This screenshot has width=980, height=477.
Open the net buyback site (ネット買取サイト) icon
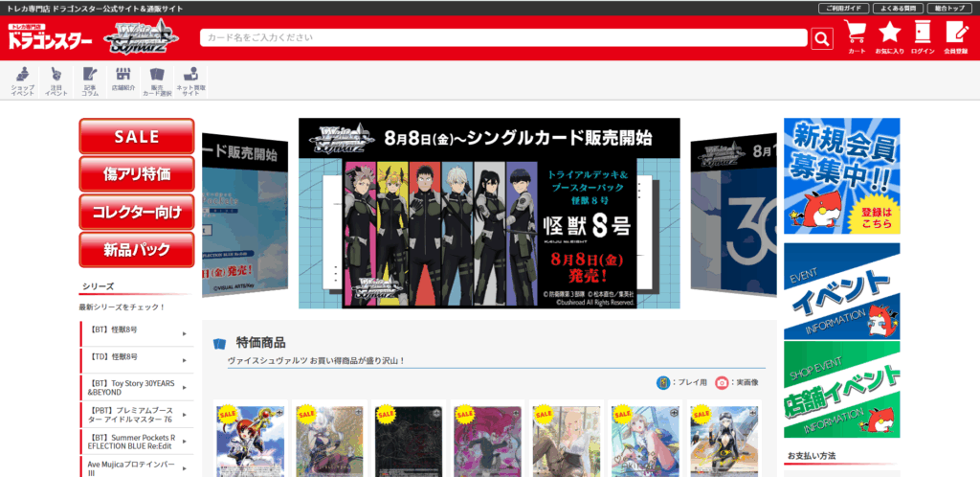coord(191,80)
